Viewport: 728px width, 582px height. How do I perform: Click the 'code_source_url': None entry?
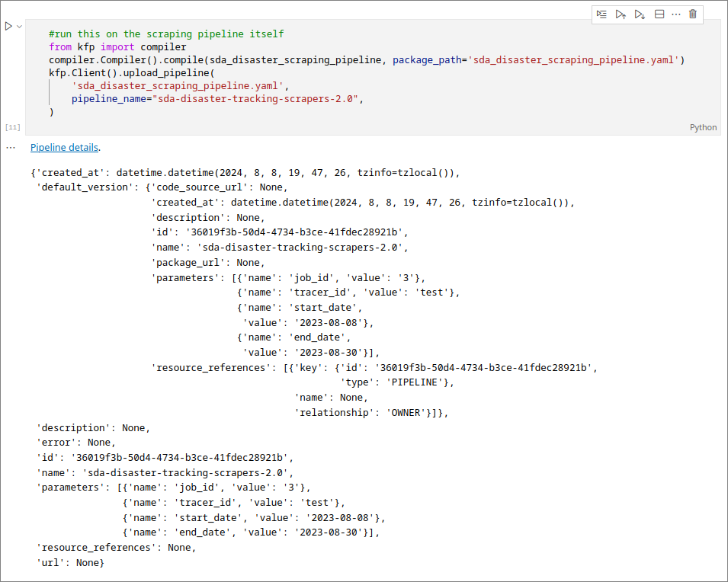219,187
